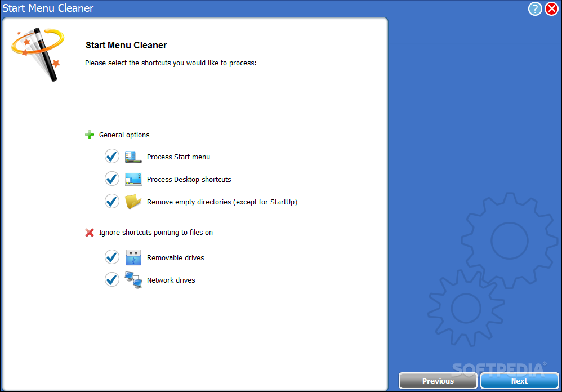This screenshot has height=392, width=562.
Task: Click the USB removable drive icon
Action: [133, 257]
